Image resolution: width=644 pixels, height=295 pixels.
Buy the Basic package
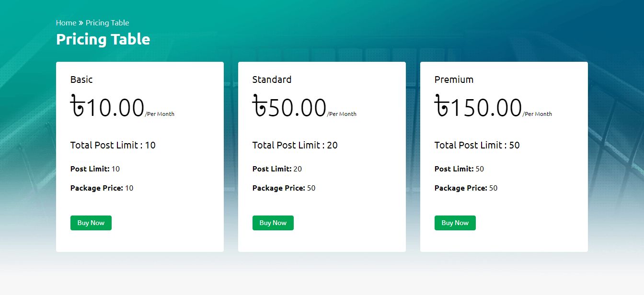[x=91, y=223]
